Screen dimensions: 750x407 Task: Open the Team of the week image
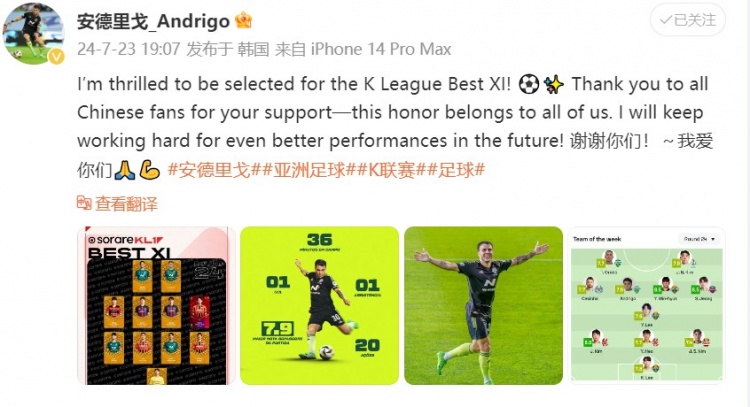[x=646, y=306]
